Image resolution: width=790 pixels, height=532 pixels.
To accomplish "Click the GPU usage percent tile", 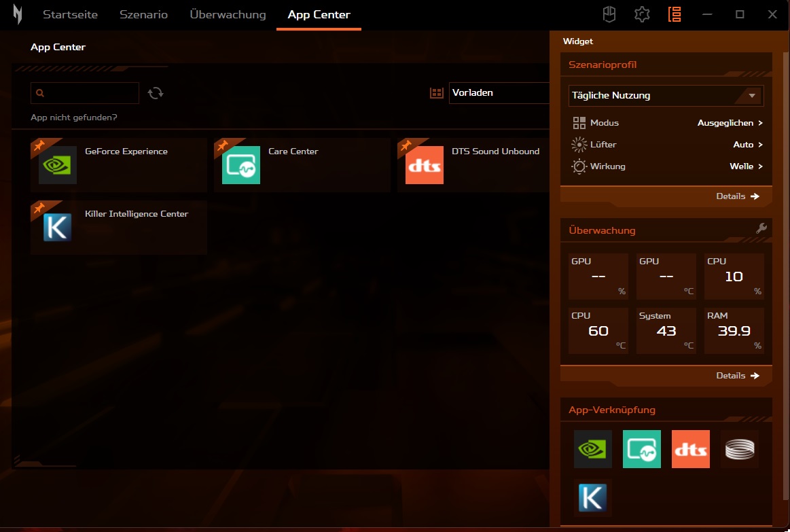I will [598, 277].
